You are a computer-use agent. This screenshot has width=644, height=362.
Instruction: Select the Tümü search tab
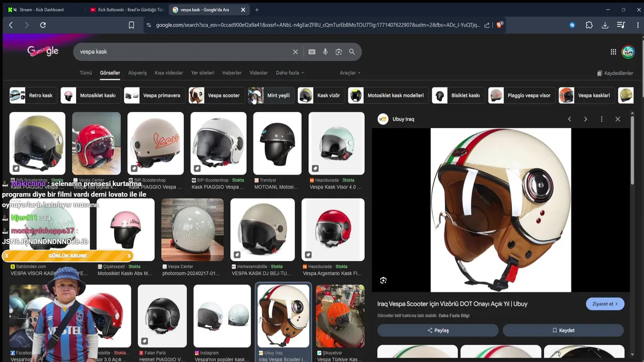86,73
